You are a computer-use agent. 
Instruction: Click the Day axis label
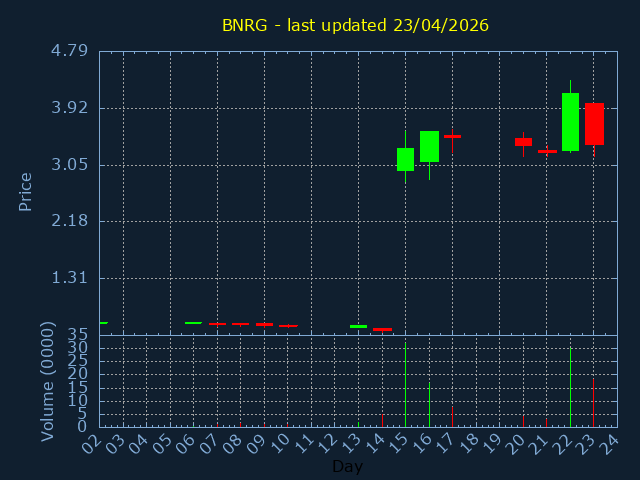tap(347, 466)
